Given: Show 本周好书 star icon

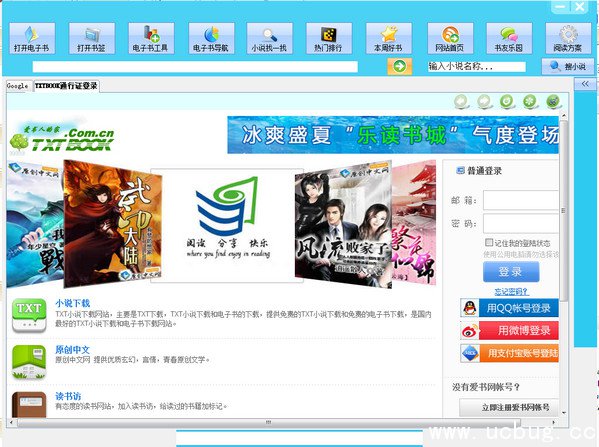Looking at the screenshot, I should pos(389,38).
